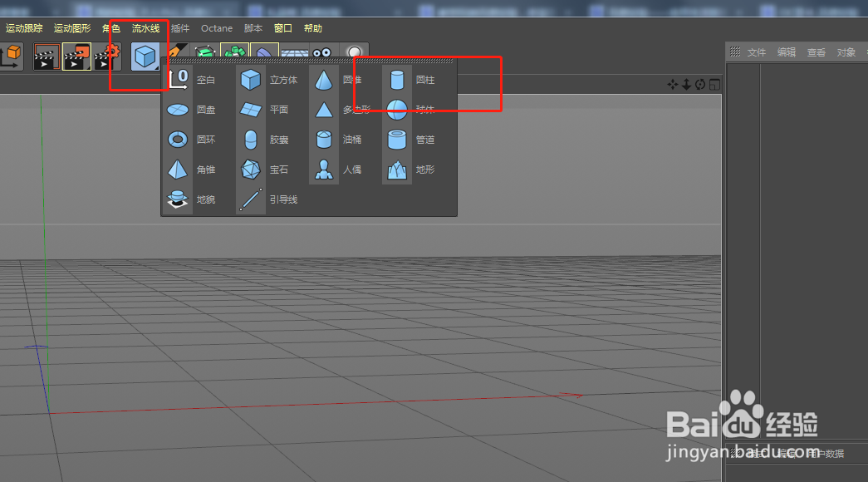Open the 脚本 menu
The height and width of the screenshot is (482, 868).
pos(253,28)
